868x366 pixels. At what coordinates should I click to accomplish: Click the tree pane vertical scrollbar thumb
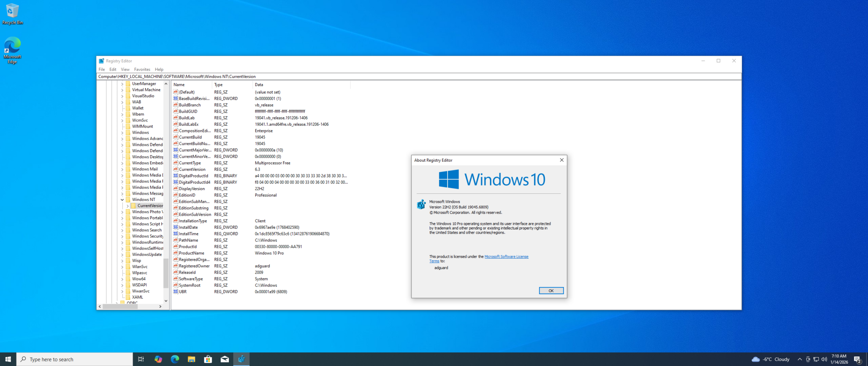click(x=166, y=273)
